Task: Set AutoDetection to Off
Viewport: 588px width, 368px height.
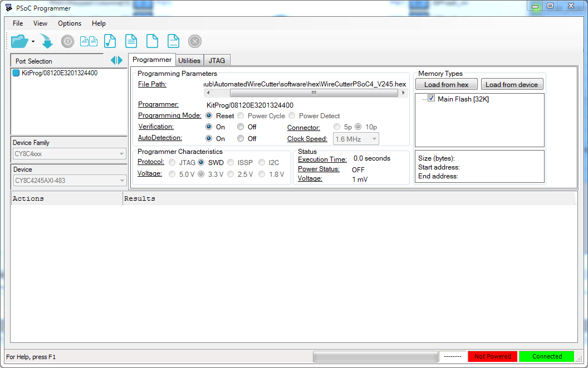Action: pyautogui.click(x=241, y=138)
